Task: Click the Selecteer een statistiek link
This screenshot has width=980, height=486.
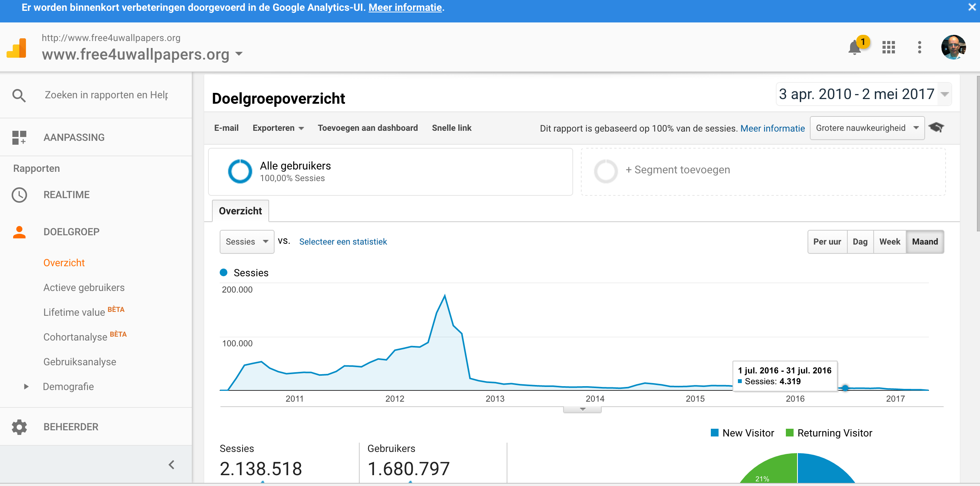Action: (x=343, y=242)
